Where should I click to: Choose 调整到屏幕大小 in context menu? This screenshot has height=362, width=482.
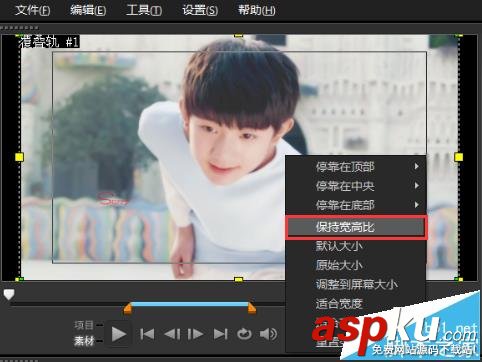[356, 284]
